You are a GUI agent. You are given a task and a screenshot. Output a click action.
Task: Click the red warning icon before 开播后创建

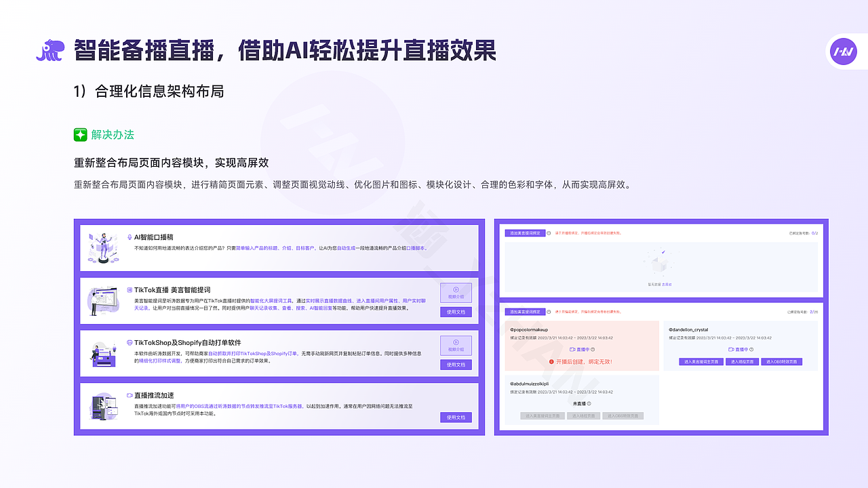[x=552, y=362]
